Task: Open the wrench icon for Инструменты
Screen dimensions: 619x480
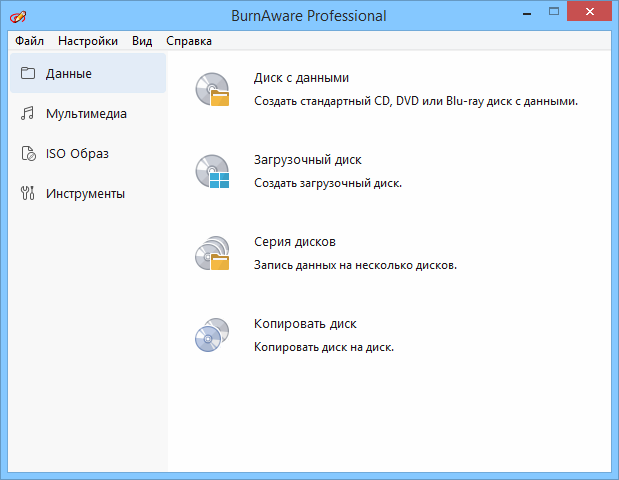Action: [28, 193]
